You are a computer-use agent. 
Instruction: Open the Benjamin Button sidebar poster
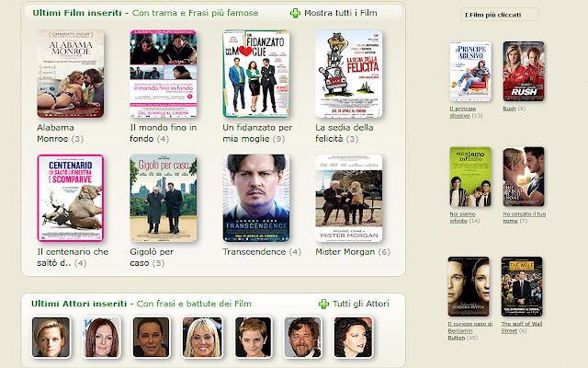point(469,286)
